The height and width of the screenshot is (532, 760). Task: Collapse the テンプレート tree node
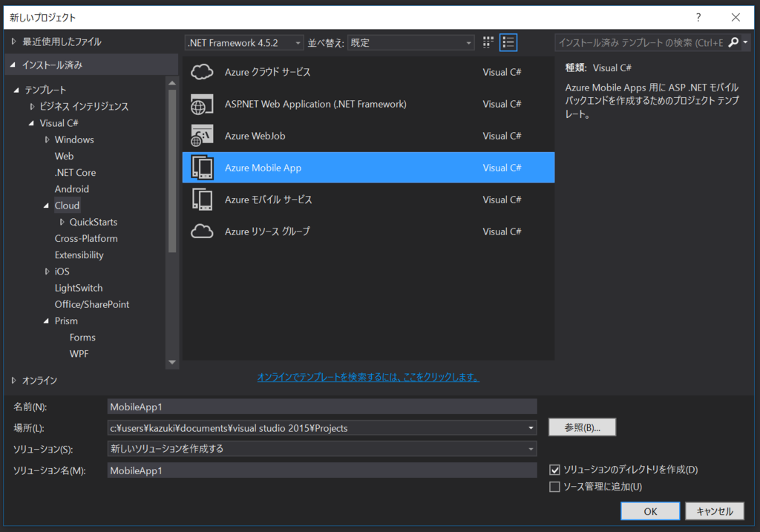pos(16,90)
